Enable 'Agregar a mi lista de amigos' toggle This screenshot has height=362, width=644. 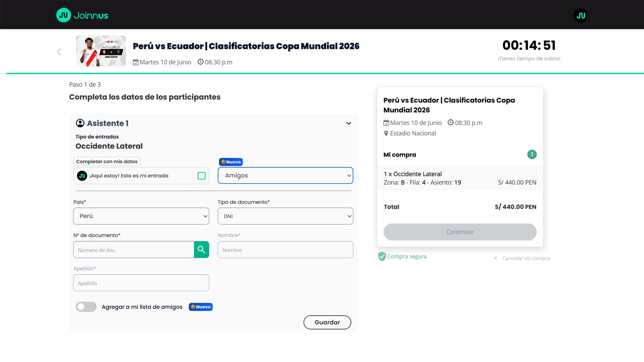pyautogui.click(x=86, y=307)
